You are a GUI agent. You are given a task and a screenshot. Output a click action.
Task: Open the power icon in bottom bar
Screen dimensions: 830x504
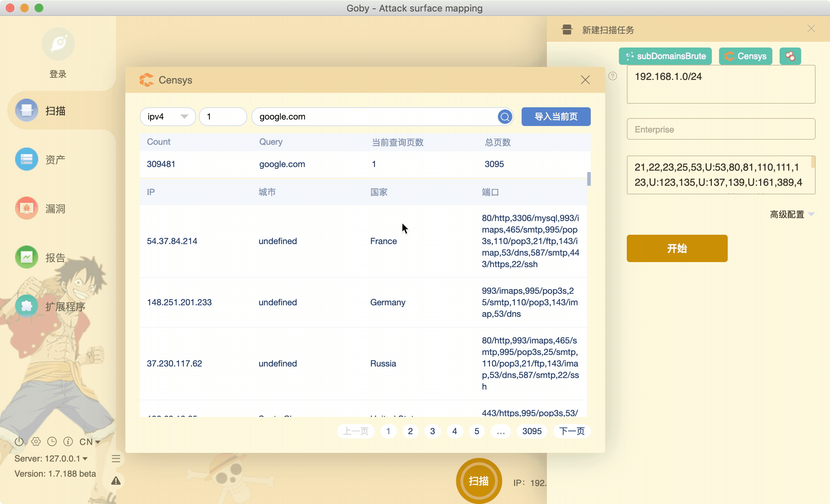click(x=19, y=441)
